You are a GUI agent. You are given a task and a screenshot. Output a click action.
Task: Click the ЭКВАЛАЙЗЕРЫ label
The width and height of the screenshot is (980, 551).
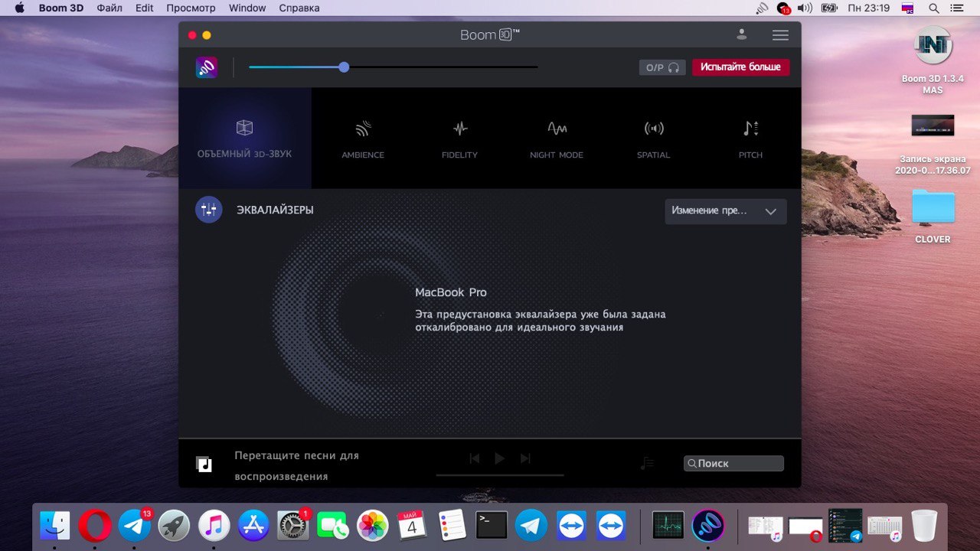coord(275,210)
